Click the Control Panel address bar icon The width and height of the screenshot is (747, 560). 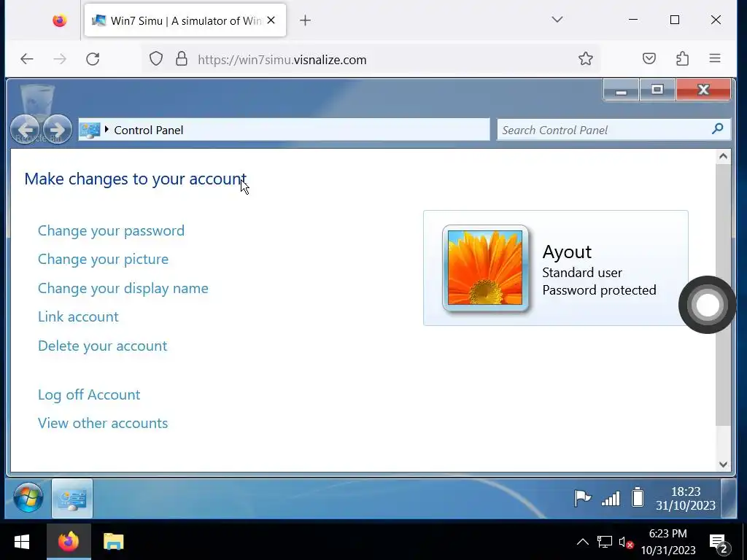tap(90, 130)
